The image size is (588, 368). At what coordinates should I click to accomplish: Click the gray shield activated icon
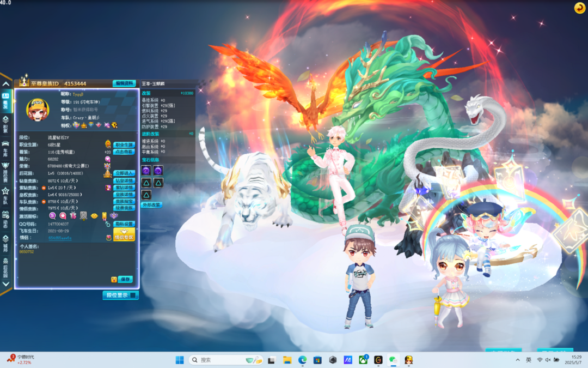[84, 215]
